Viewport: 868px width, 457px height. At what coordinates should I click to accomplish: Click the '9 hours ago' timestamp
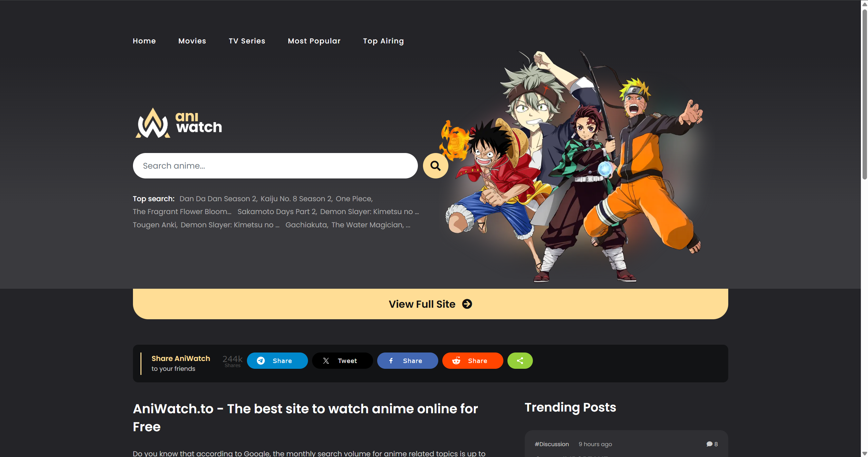click(595, 444)
